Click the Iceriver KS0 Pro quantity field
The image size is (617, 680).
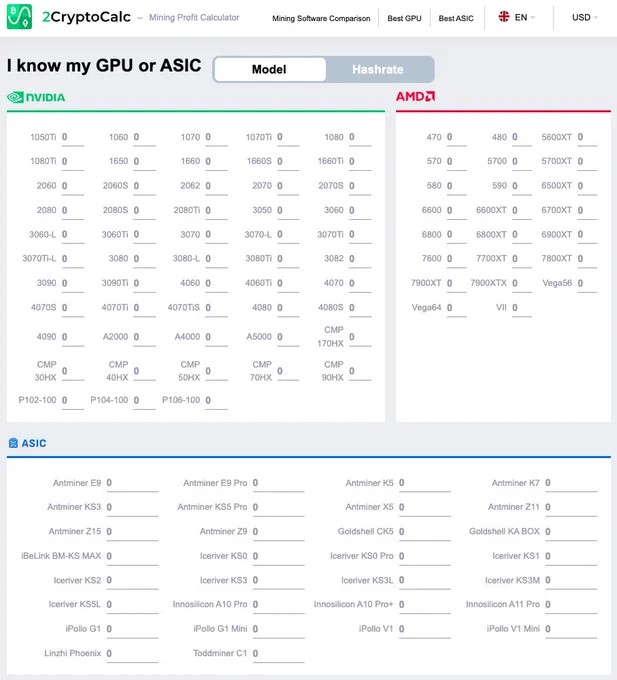coord(424,556)
